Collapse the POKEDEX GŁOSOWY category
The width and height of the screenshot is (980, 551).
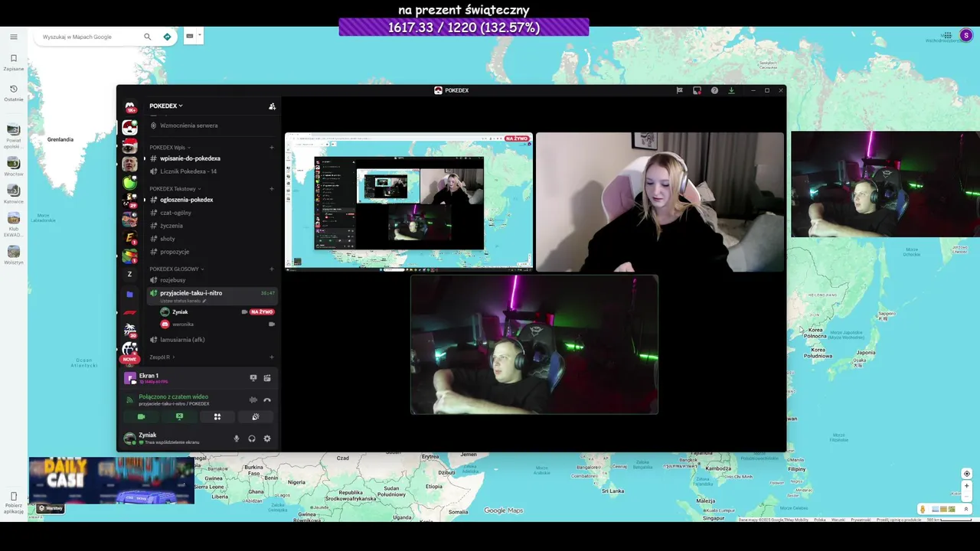point(177,269)
